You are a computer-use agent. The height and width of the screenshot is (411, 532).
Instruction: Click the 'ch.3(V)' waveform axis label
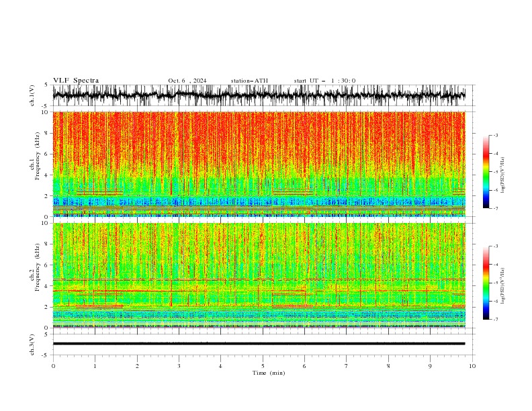(32, 345)
